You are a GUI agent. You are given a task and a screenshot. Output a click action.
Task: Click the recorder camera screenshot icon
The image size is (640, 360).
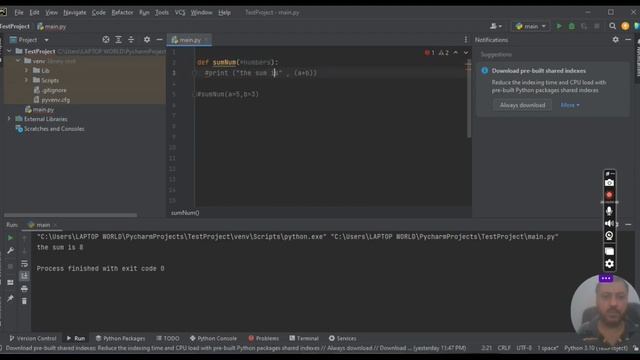point(609,183)
